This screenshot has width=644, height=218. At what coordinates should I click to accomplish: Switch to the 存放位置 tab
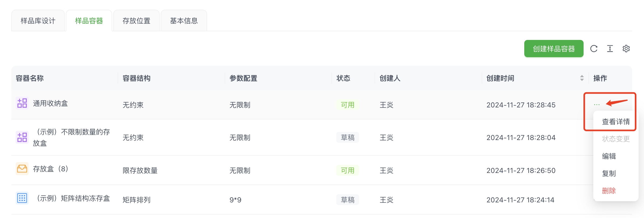136,20
